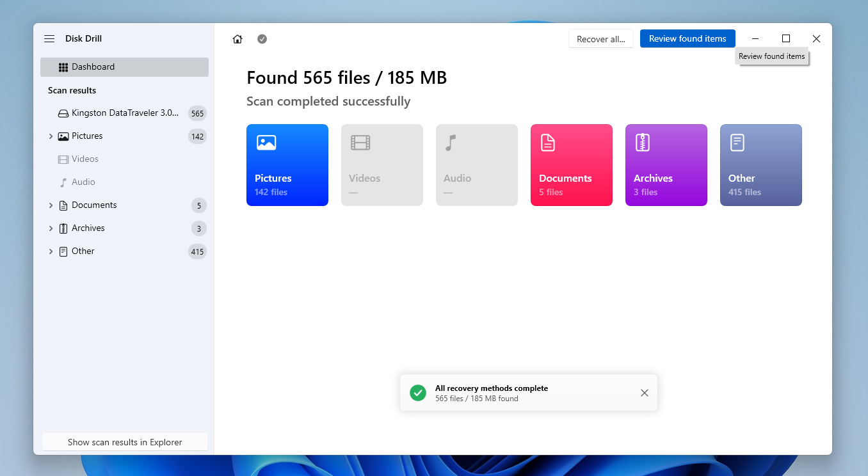Open Audio in the sidebar

click(124, 182)
